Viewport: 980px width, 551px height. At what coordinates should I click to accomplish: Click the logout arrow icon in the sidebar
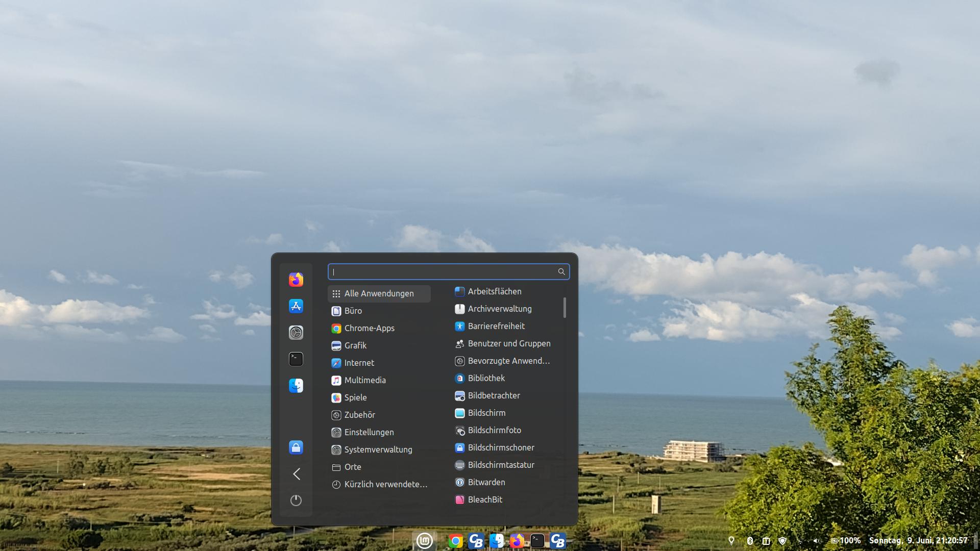(x=296, y=474)
